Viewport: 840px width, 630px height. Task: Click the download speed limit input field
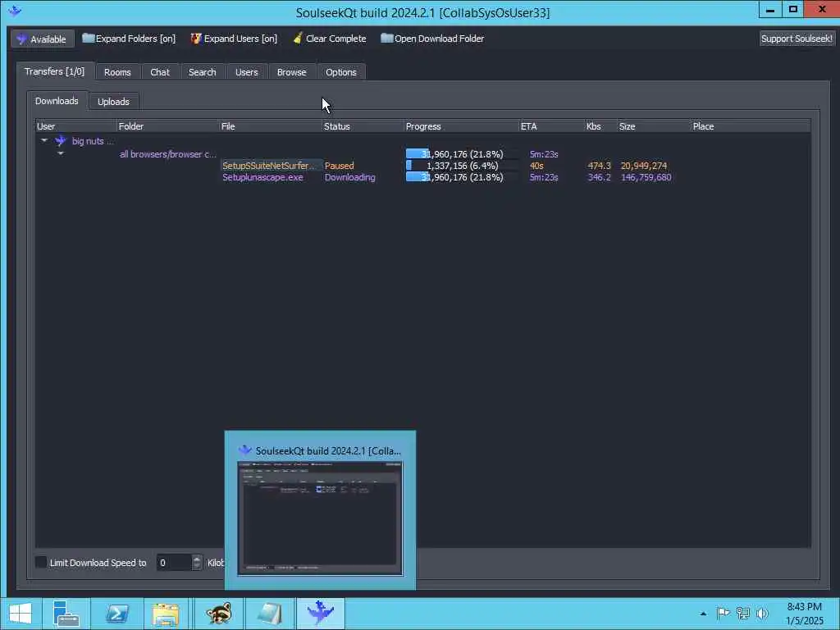174,563
